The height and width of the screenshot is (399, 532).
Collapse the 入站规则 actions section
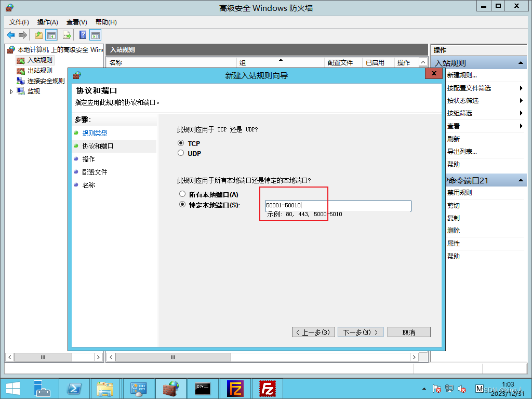pyautogui.click(x=521, y=63)
